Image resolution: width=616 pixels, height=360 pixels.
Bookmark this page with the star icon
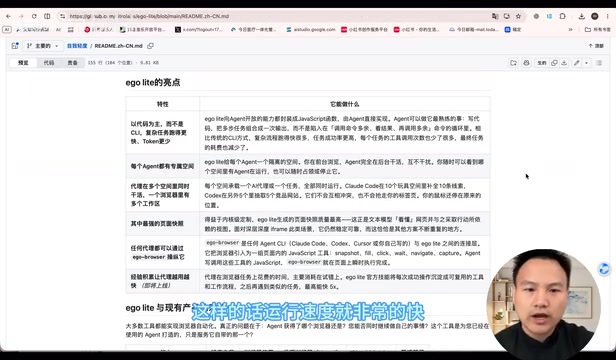tap(518, 16)
